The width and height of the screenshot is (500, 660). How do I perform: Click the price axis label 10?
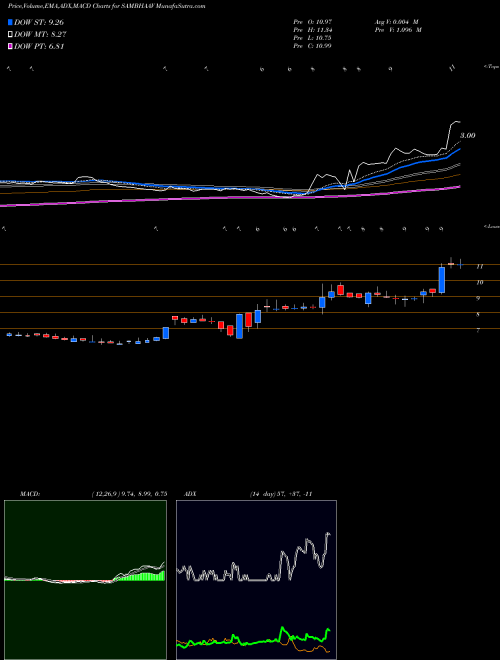click(x=479, y=282)
